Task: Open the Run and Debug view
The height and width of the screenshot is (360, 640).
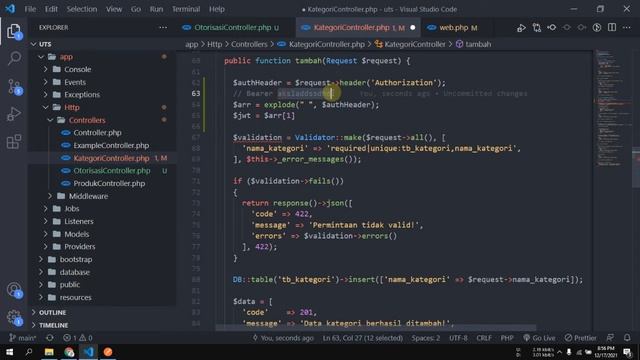Action: coord(14,114)
